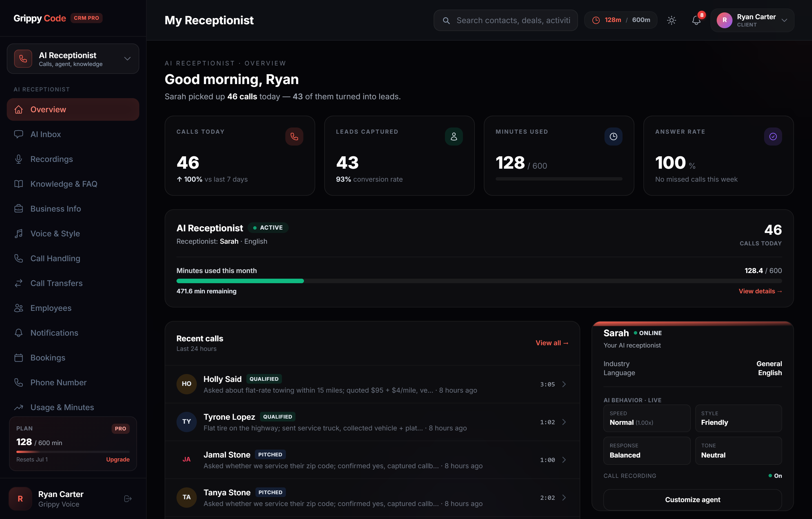
Task: Expand Jamal Stone call row chevron
Action: [x=564, y=459]
